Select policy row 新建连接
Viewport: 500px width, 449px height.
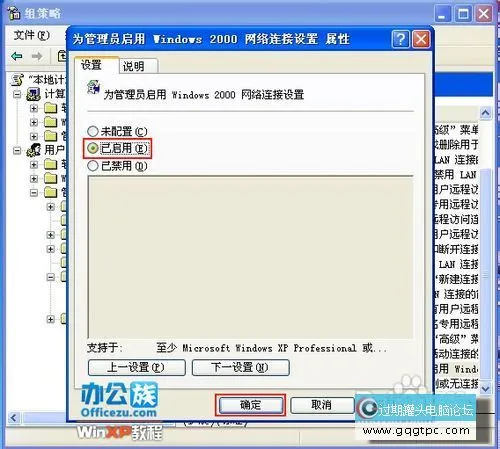[457, 279]
